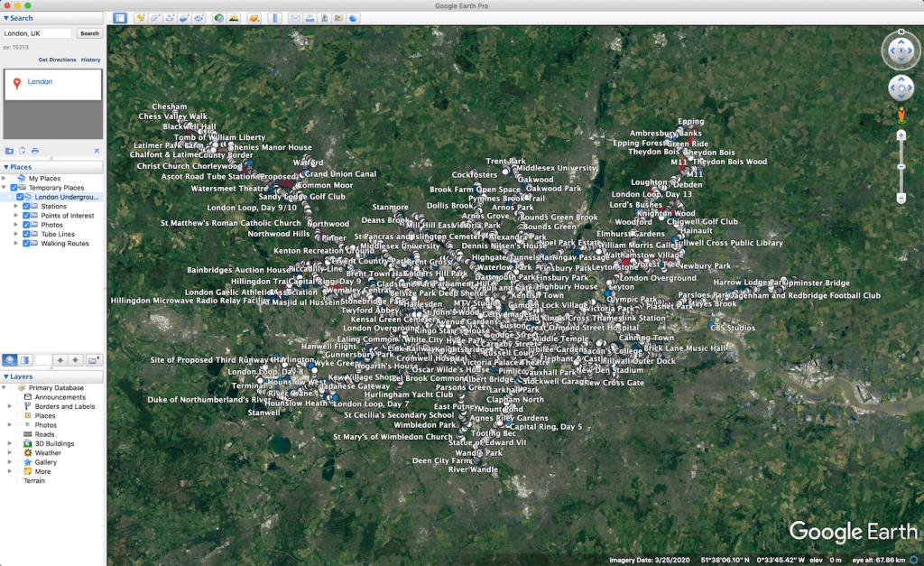Click the pan move joystick control

[x=901, y=88]
